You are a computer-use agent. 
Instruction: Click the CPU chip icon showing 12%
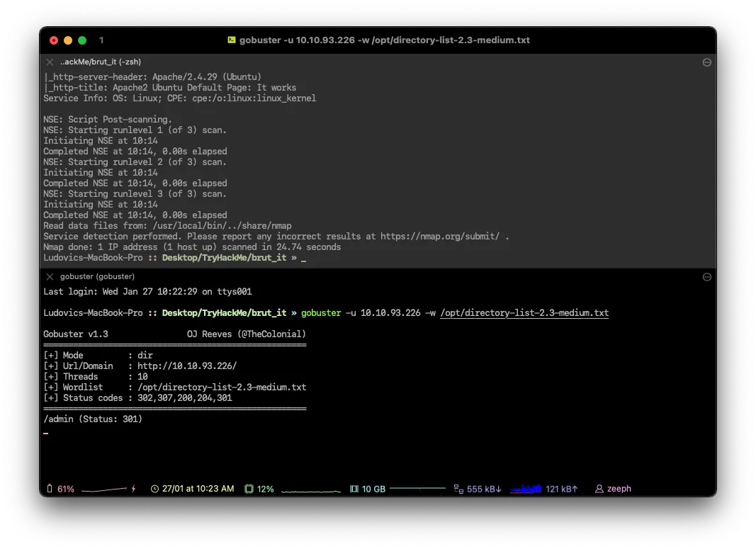coord(249,489)
